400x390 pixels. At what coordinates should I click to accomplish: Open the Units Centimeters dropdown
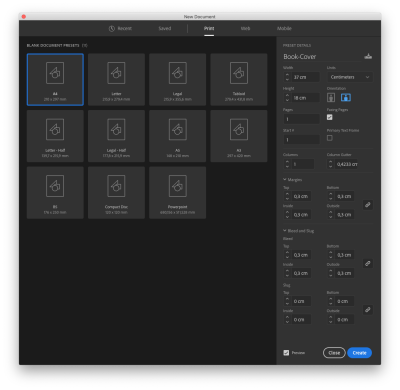pos(350,77)
